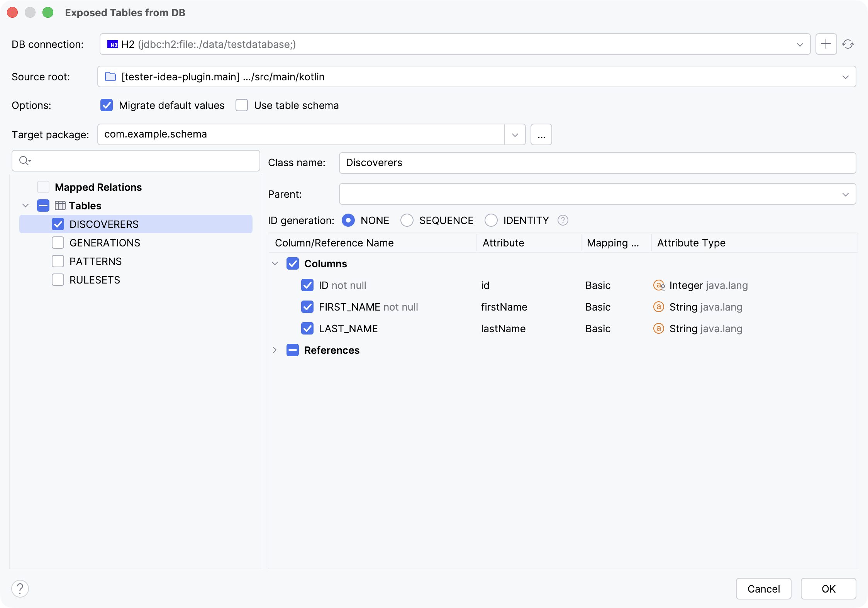Select NONE for ID generation
868x608 pixels.
tap(348, 220)
